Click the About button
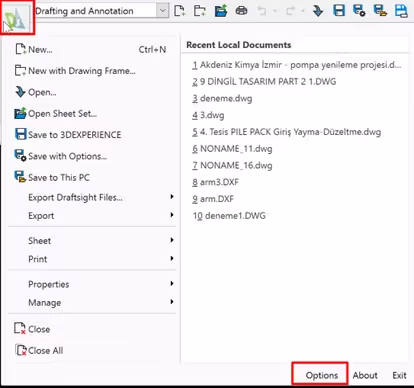Image resolution: width=414 pixels, height=388 pixels. point(365,375)
